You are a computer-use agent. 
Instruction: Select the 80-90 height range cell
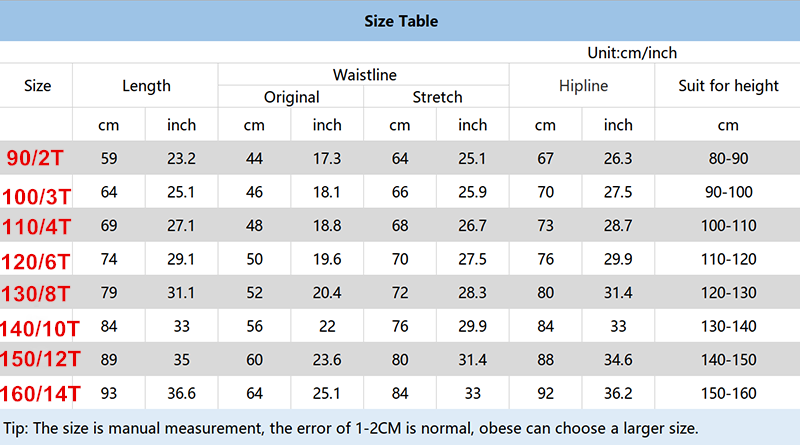pyautogui.click(x=728, y=158)
